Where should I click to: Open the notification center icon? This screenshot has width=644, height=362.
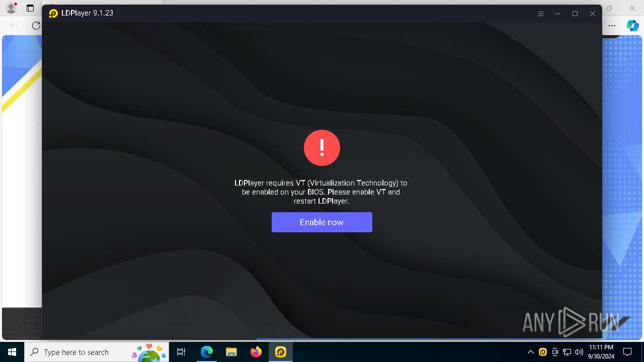627,352
